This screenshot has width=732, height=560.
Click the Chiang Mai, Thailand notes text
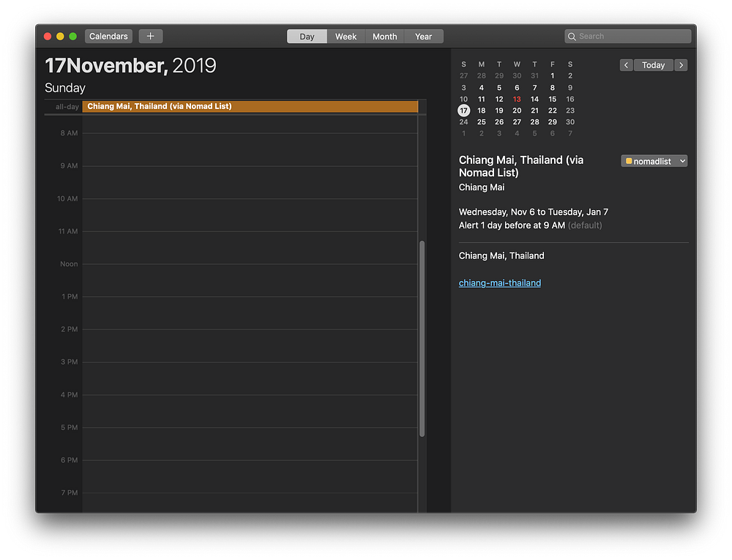tap(501, 255)
